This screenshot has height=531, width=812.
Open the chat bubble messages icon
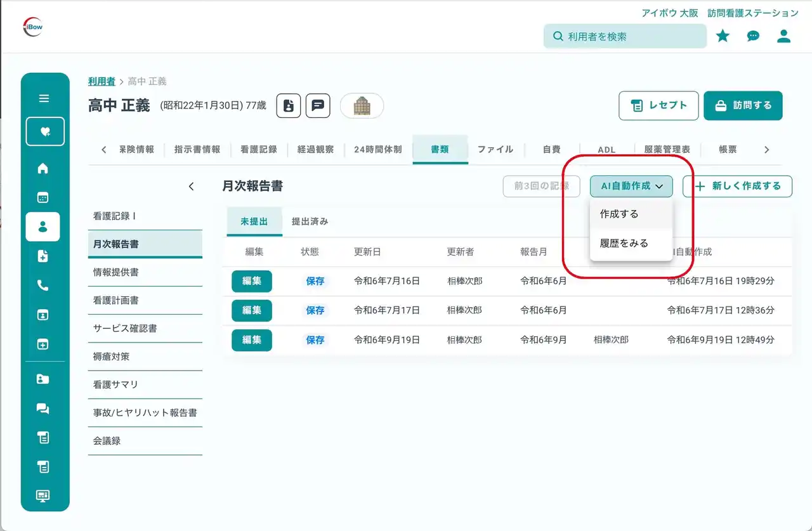(x=753, y=36)
